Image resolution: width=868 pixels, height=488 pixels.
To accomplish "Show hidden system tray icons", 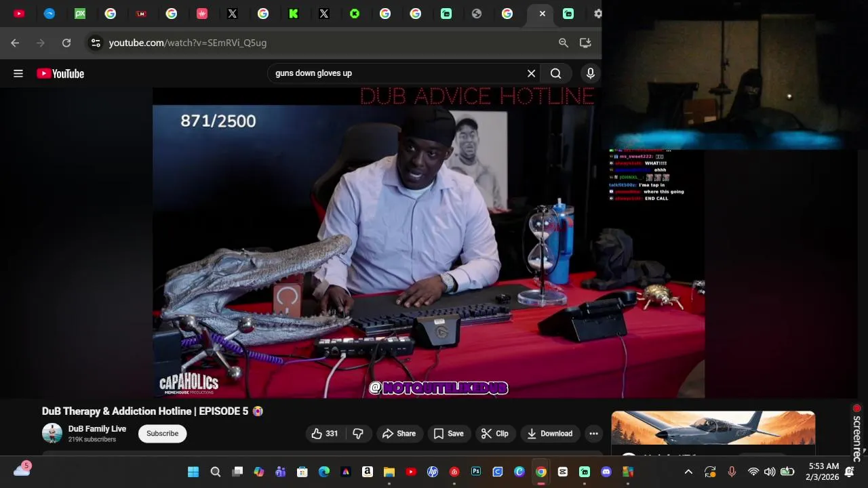I will click(688, 472).
